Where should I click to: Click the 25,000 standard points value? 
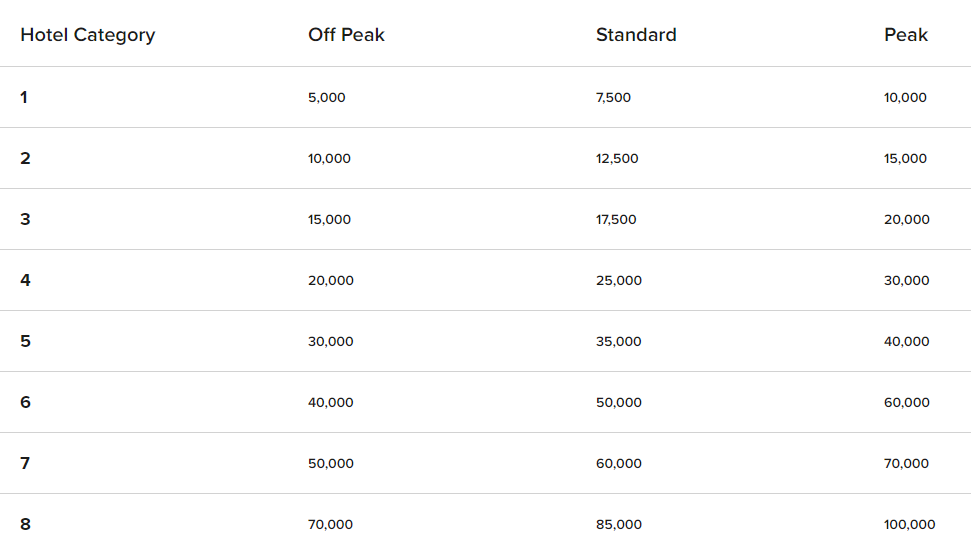point(619,280)
